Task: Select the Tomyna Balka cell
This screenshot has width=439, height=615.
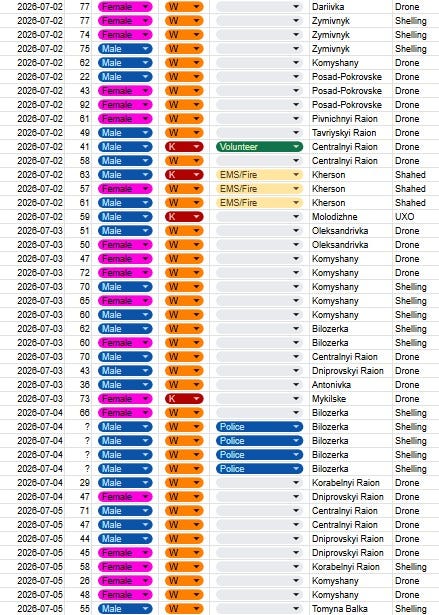Action: [351, 609]
